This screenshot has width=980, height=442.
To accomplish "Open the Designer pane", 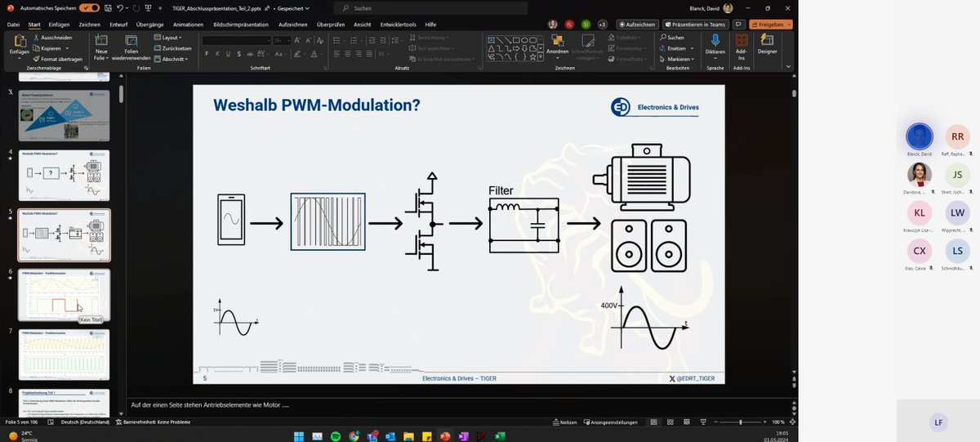I will [x=768, y=45].
